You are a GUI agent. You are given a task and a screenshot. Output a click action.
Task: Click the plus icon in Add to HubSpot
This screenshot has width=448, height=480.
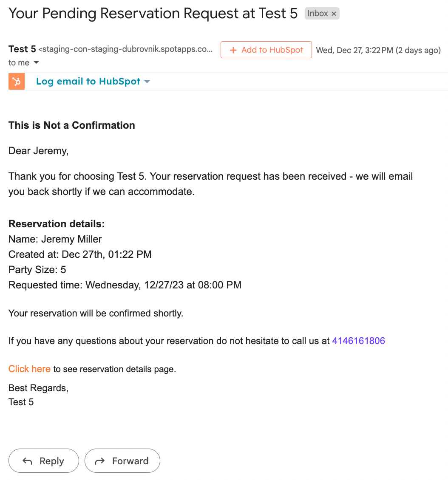pyautogui.click(x=233, y=50)
